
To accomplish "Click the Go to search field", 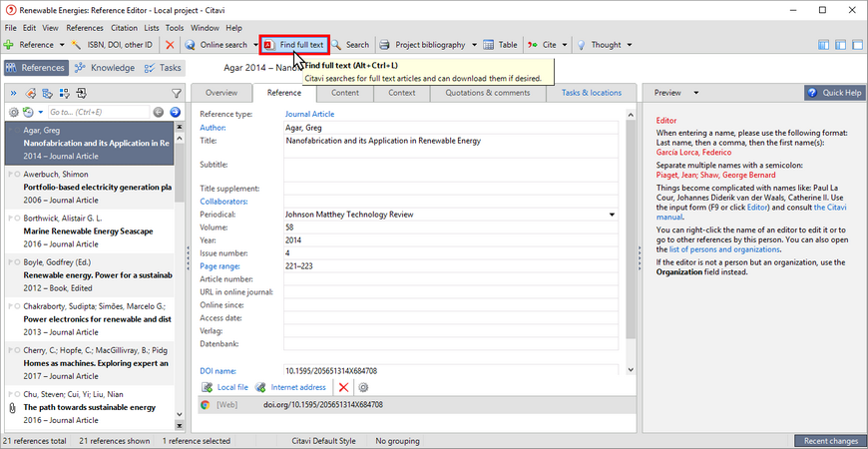I will (99, 113).
